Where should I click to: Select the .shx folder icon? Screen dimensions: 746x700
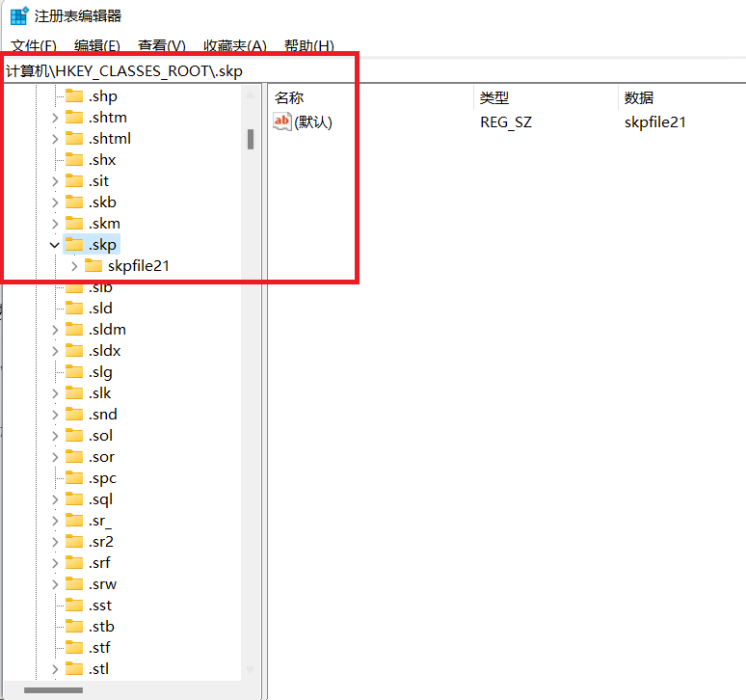tap(74, 159)
